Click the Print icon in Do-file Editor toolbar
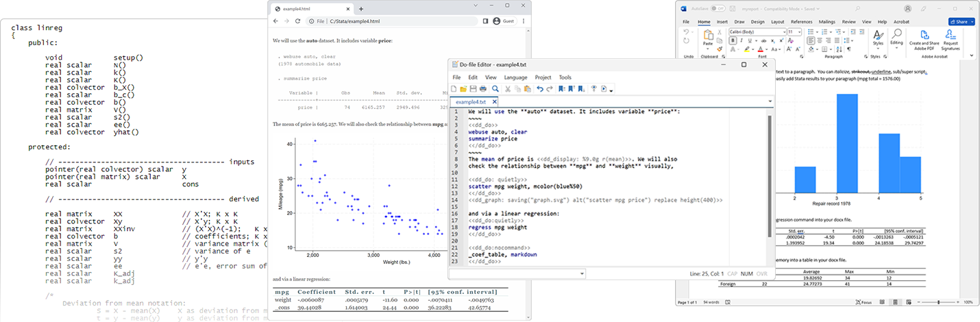980x322 pixels. 484,89
